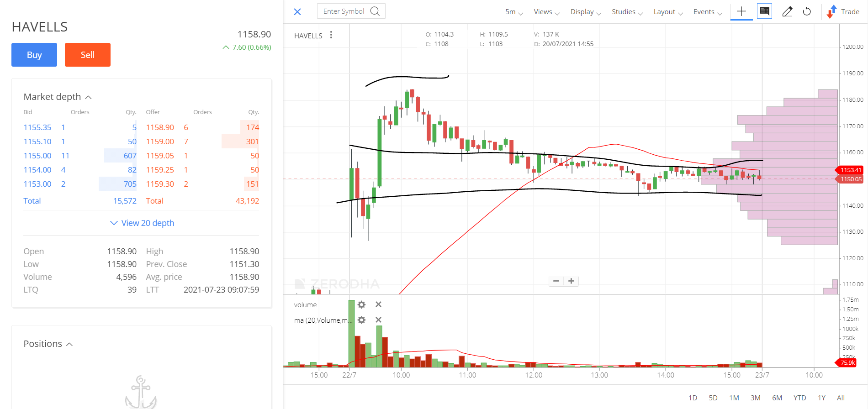Viewport: 868px width, 409px height.
Task: Click the 1153.41 red price marker
Action: pyautogui.click(x=850, y=170)
